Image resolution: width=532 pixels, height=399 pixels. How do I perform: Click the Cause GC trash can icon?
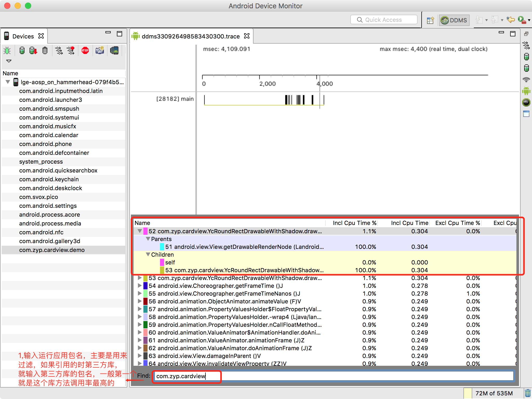45,50
